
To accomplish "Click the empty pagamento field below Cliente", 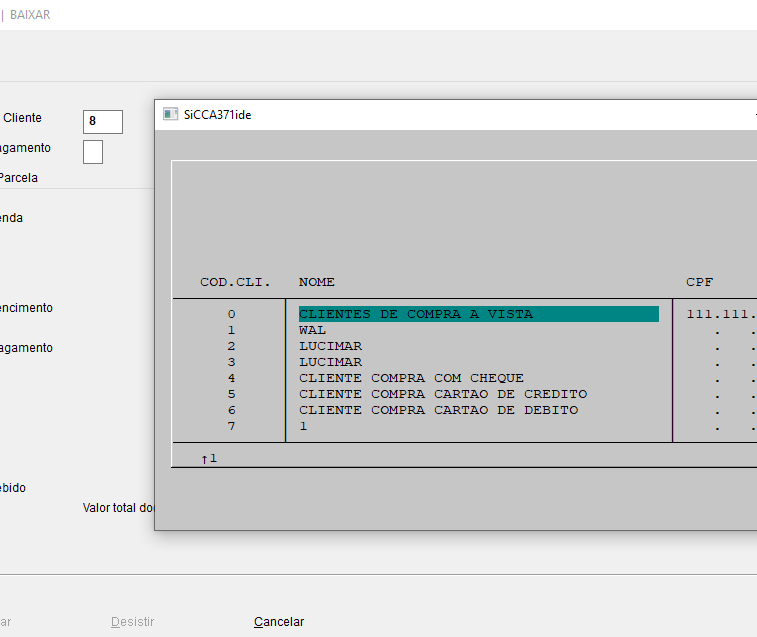I will pyautogui.click(x=93, y=152).
